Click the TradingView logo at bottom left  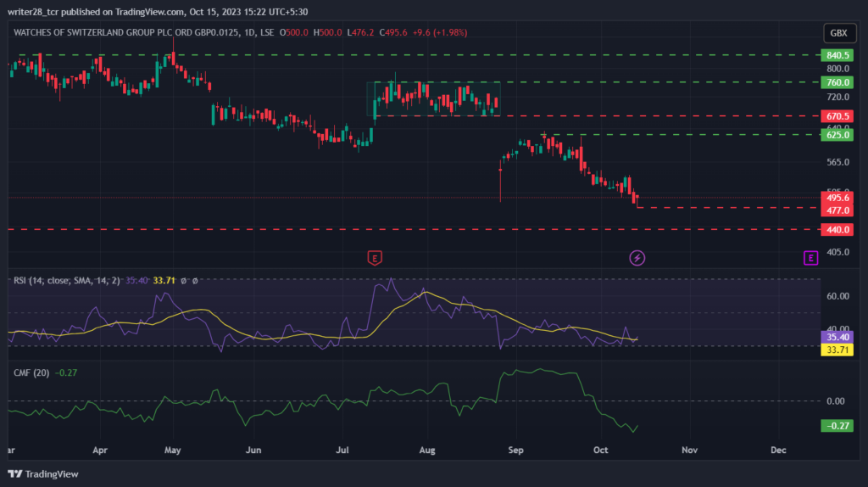point(43,474)
